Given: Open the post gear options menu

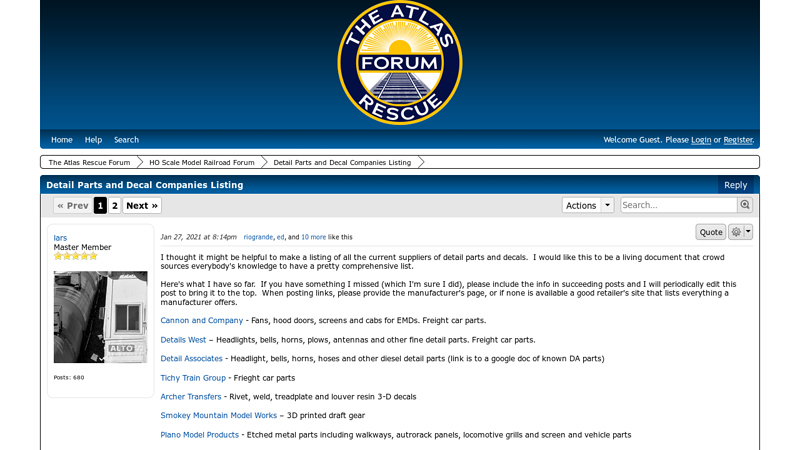Looking at the screenshot, I should coord(741,232).
